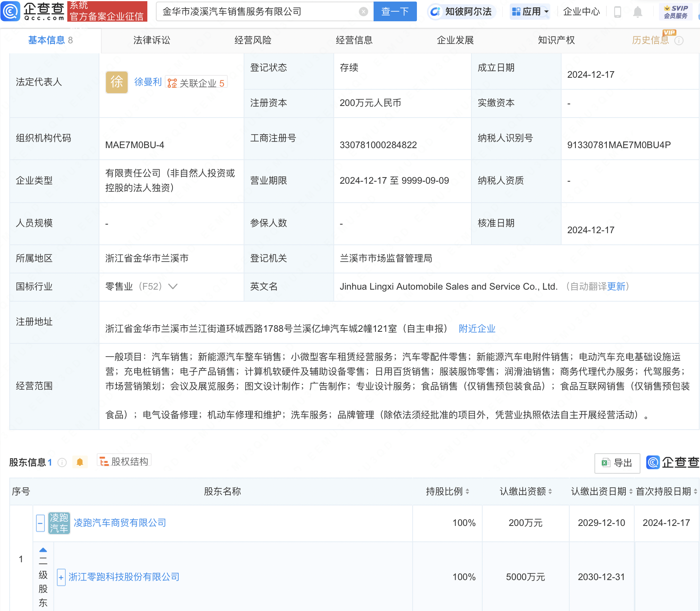Viewport: 700px width, 611px height.
Task: Click the 5000万元 subscribed amount cell
Action: pos(525,577)
